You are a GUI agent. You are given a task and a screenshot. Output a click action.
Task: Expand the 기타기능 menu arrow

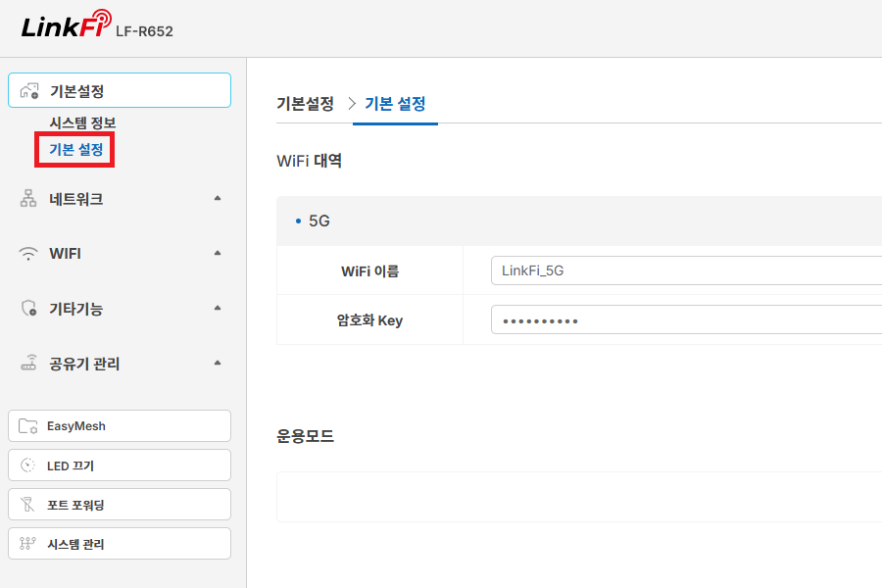coord(218,308)
